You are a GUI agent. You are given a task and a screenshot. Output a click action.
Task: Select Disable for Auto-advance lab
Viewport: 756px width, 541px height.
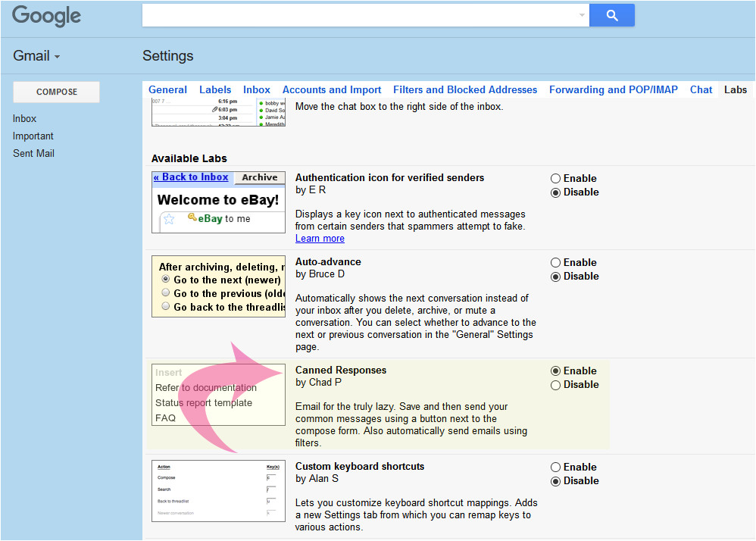pyautogui.click(x=555, y=277)
